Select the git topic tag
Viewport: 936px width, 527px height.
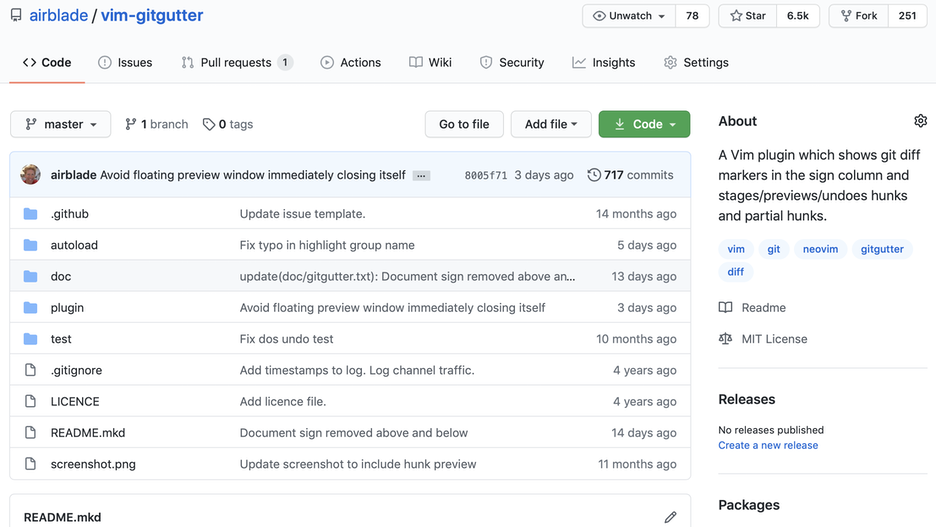click(x=774, y=249)
